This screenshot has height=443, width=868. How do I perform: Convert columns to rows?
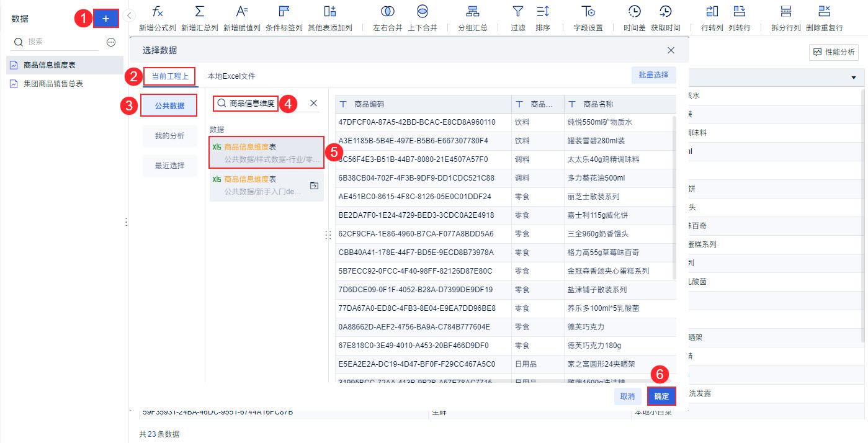[x=740, y=19]
